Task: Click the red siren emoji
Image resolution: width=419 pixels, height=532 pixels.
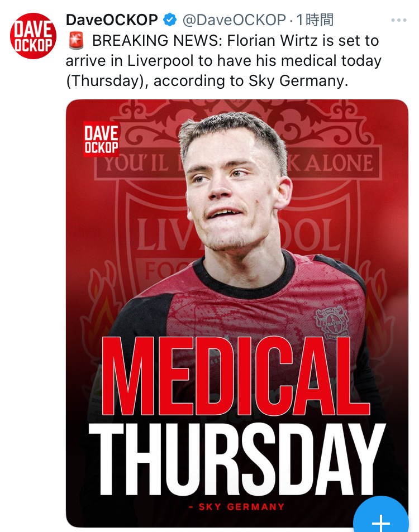Action: coord(76,41)
